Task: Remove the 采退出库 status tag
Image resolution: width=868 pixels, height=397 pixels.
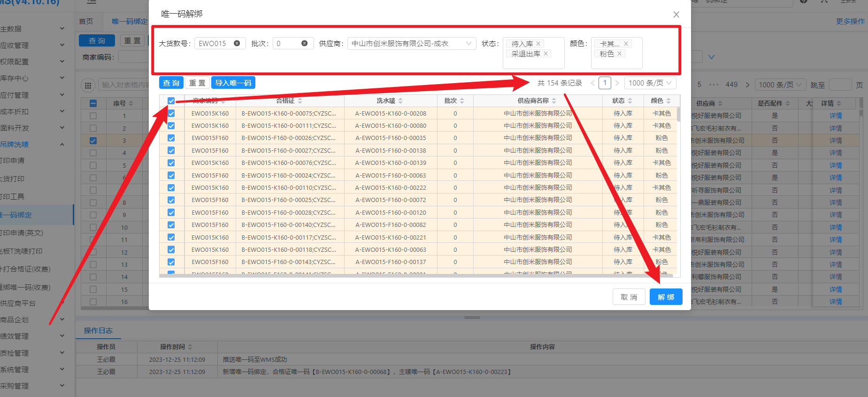Action: pos(545,54)
